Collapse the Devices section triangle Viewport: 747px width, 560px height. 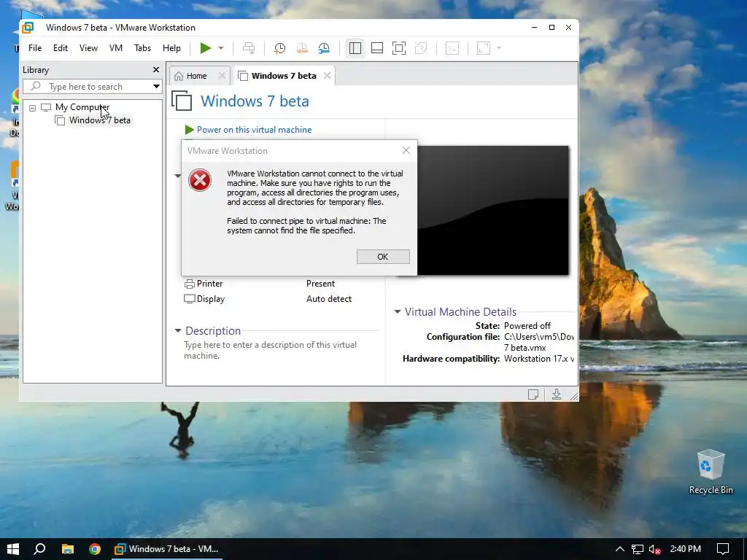178,176
